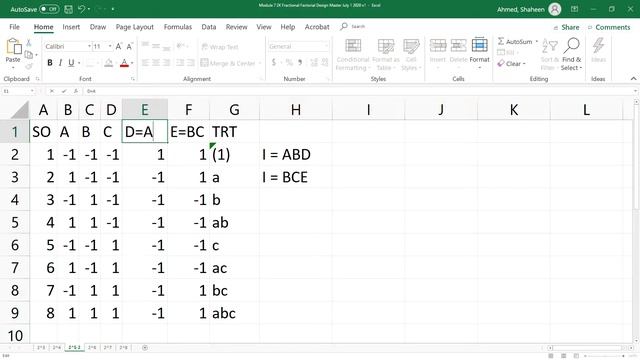Open the Acrobat tab

click(317, 27)
